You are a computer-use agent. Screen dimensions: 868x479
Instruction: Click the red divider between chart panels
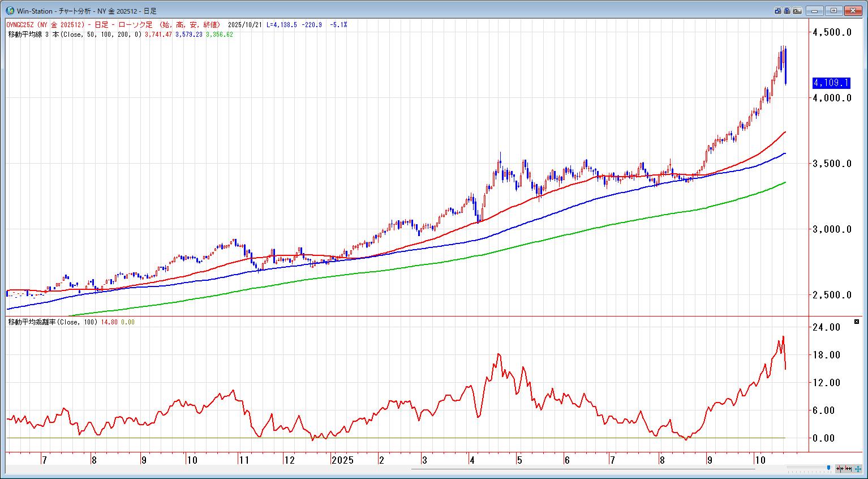[x=396, y=316]
